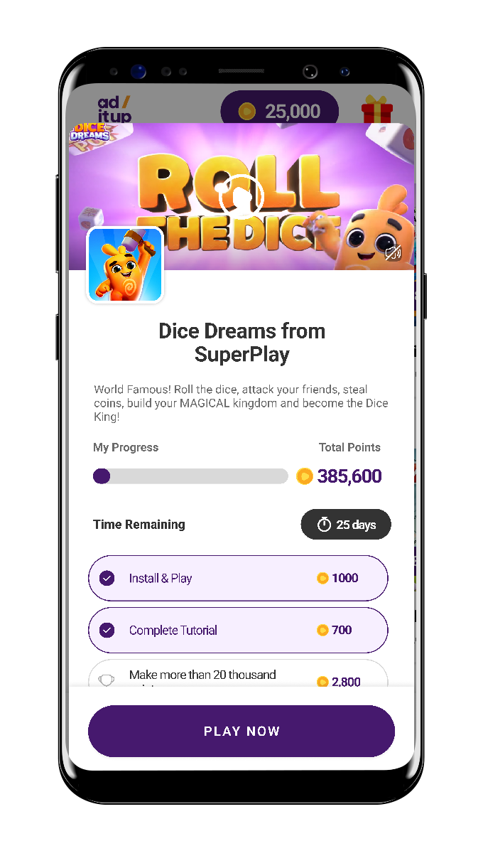Tap the 1000 coin reward icon
The width and height of the screenshot is (483, 868).
[x=322, y=578]
